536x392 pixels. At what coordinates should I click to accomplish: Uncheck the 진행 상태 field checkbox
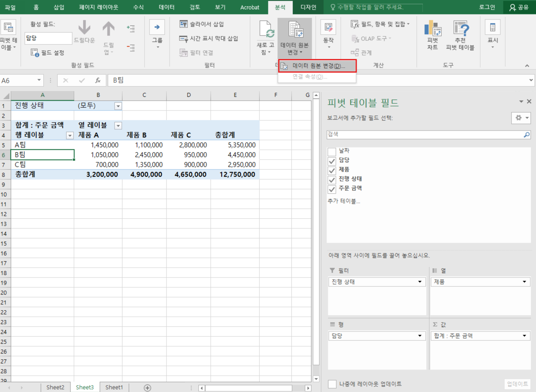point(332,180)
